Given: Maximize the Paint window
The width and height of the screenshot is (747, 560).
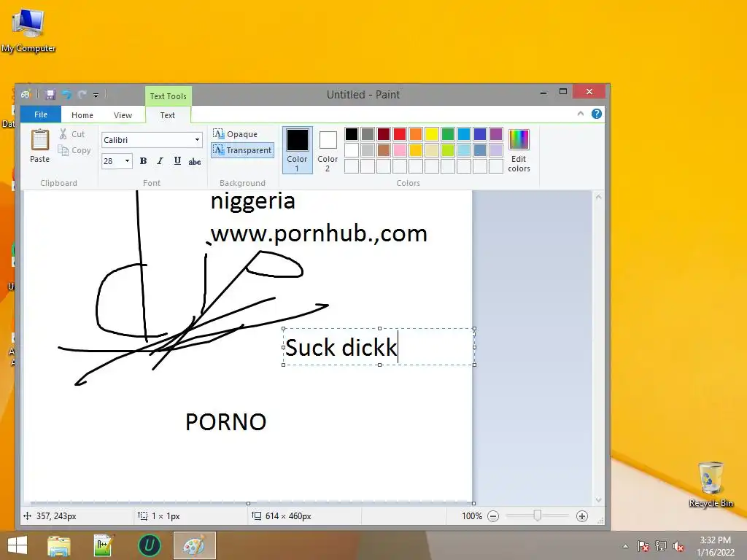Looking at the screenshot, I should point(563,92).
